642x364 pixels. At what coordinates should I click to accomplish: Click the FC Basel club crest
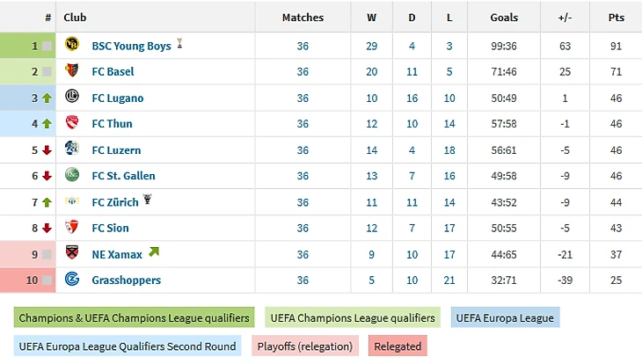pos(73,72)
